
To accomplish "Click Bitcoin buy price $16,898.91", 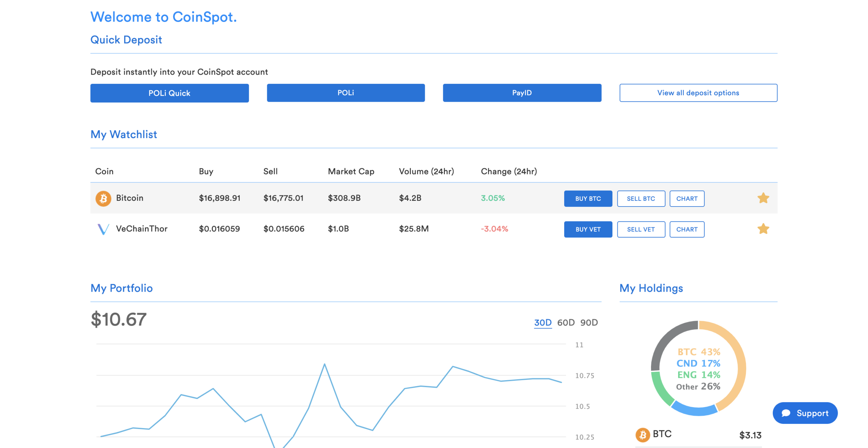I will point(219,198).
